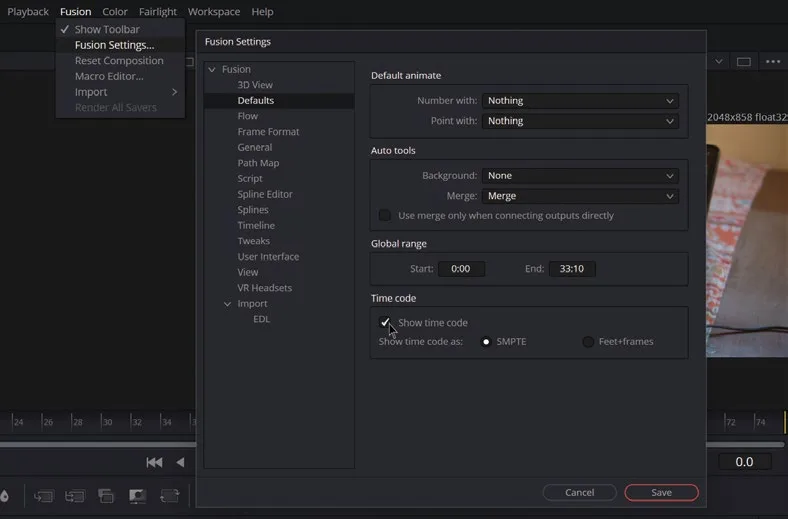Toggle the single viewer layout icon
Viewport: 788px width, 519px height.
(744, 62)
